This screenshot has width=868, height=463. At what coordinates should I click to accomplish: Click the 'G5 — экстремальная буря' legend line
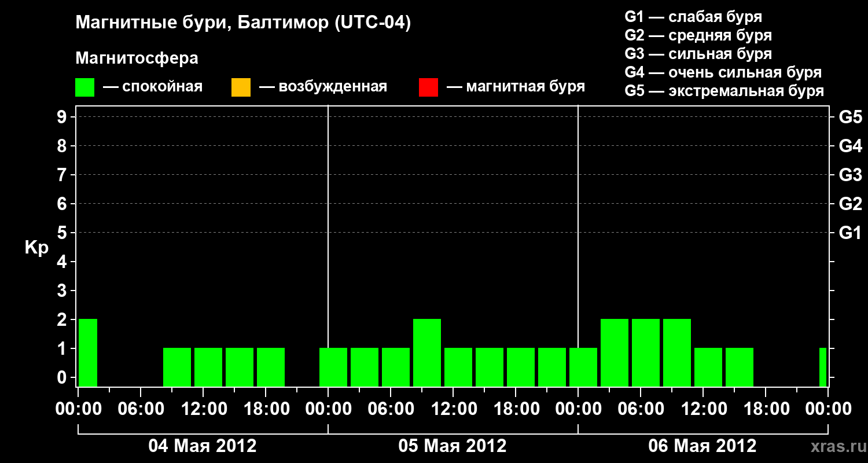724,91
